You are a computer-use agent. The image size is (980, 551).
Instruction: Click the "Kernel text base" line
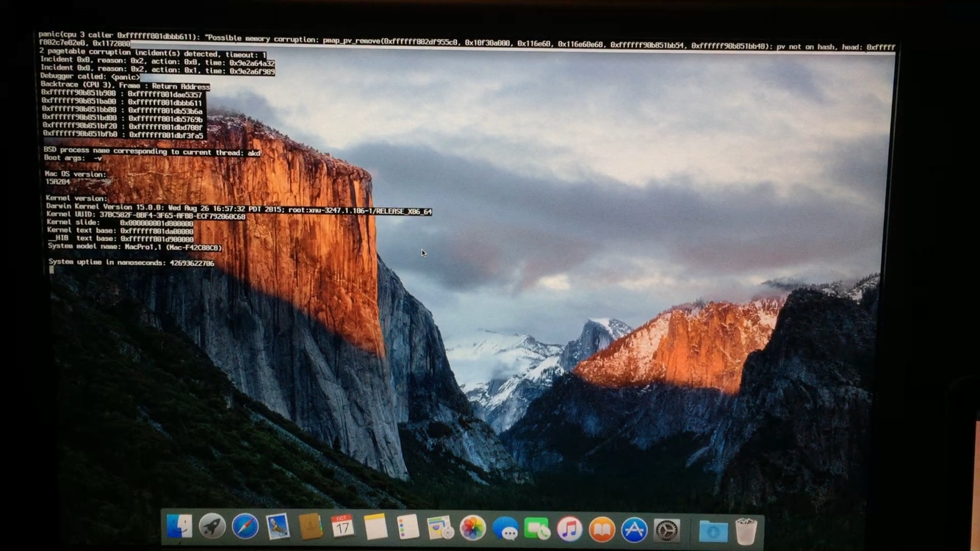(120, 231)
